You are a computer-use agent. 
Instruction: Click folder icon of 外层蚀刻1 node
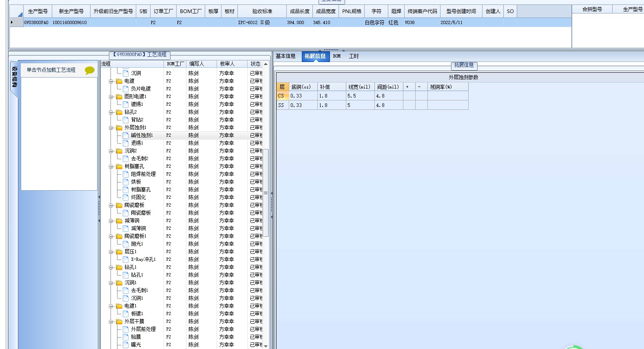pos(119,128)
